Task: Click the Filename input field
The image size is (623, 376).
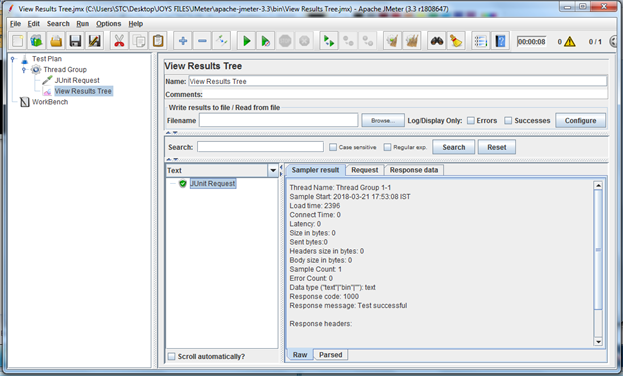Action: click(279, 120)
